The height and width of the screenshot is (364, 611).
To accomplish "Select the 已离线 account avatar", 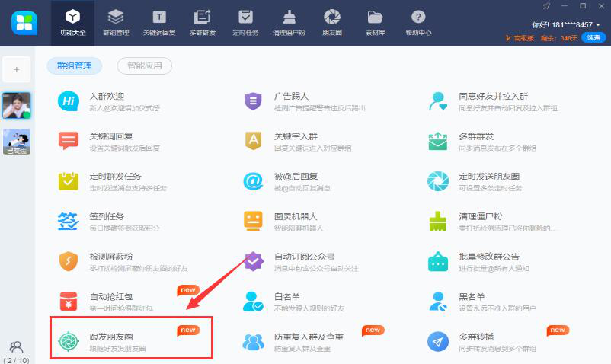I will coord(16,142).
